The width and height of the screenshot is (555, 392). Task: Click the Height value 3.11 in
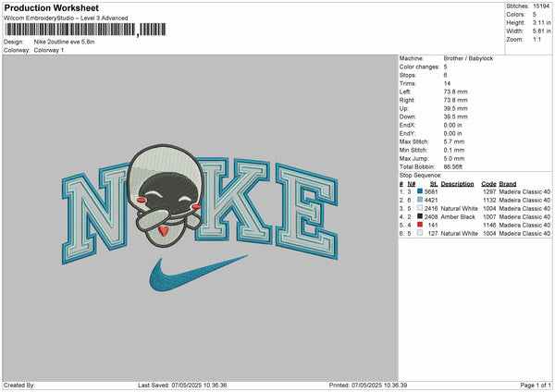(541, 22)
